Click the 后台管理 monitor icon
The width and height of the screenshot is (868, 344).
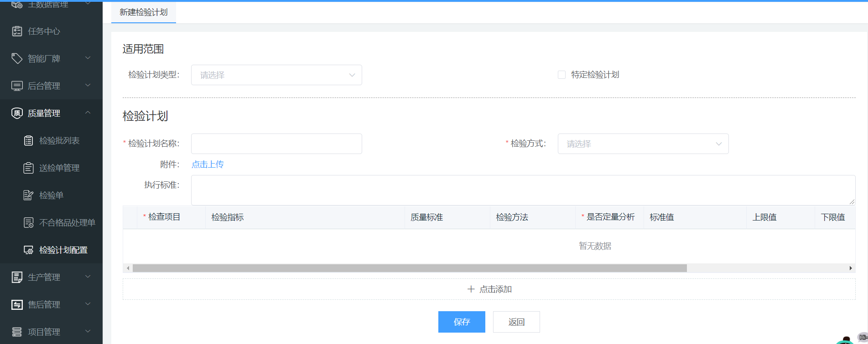17,86
